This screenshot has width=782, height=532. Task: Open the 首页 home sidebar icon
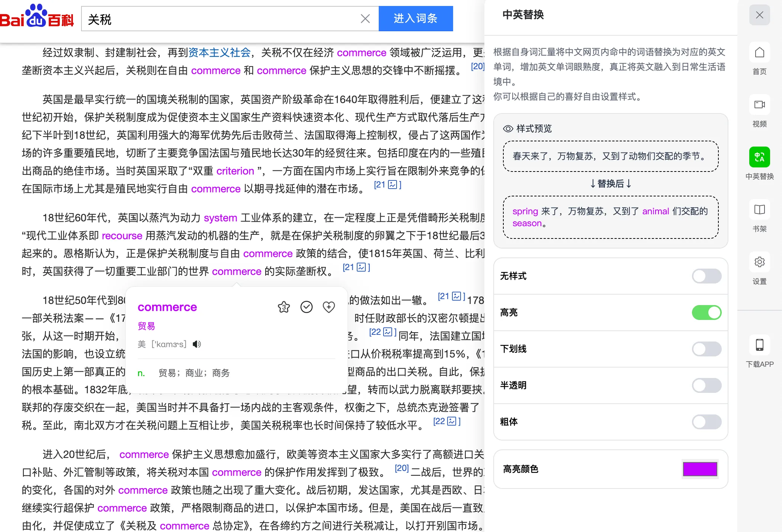759,53
